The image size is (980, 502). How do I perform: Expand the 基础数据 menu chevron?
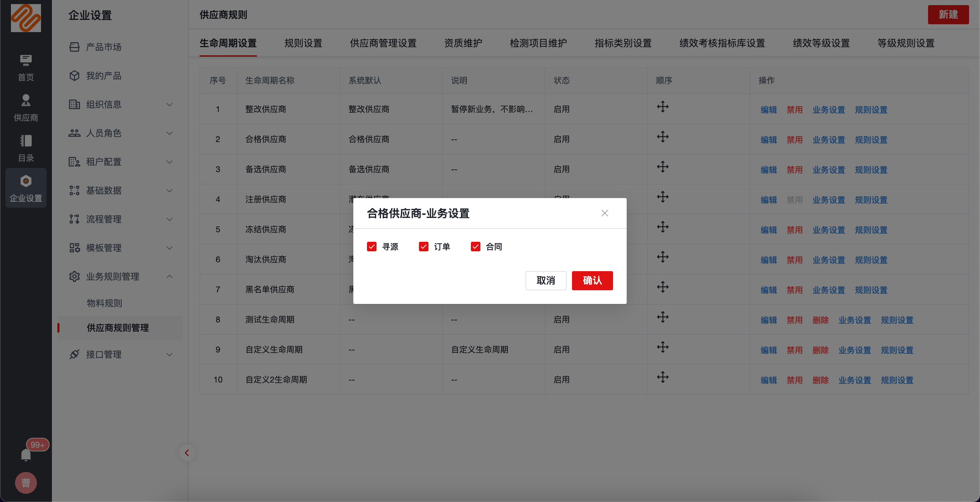coord(170,190)
